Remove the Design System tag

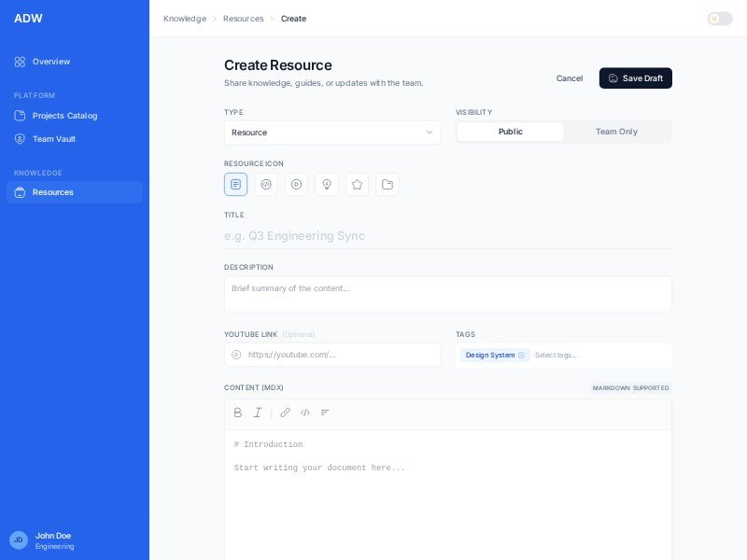pyautogui.click(x=521, y=355)
